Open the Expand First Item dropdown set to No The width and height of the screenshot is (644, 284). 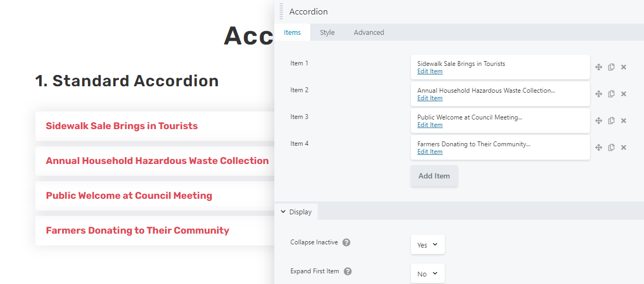coord(428,273)
